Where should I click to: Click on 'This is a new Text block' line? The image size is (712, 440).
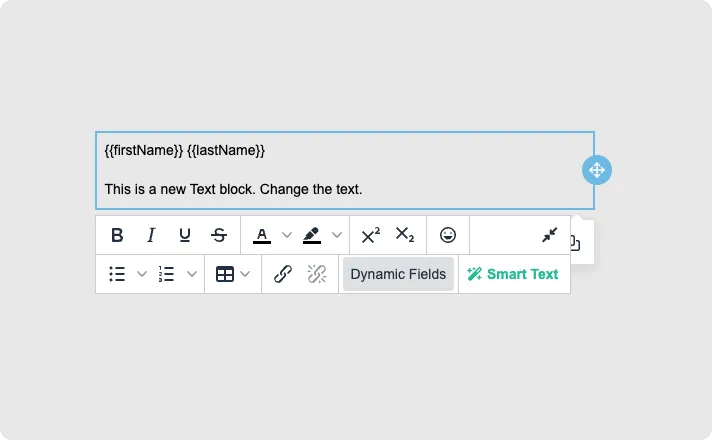pyautogui.click(x=233, y=189)
